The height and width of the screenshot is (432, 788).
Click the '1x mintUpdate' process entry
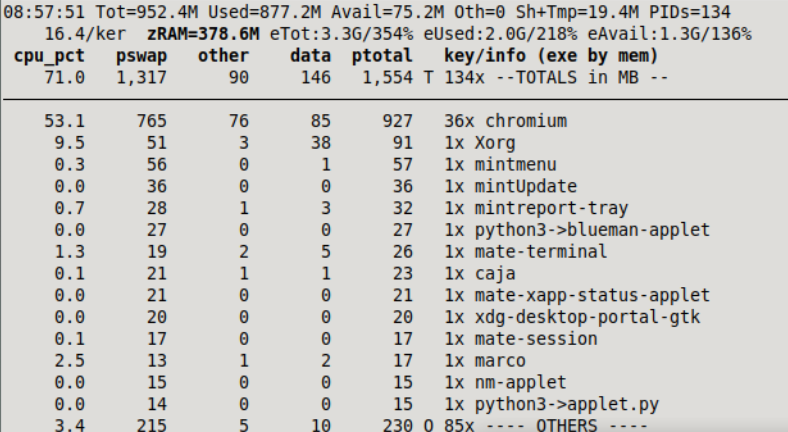pyautogui.click(x=510, y=187)
